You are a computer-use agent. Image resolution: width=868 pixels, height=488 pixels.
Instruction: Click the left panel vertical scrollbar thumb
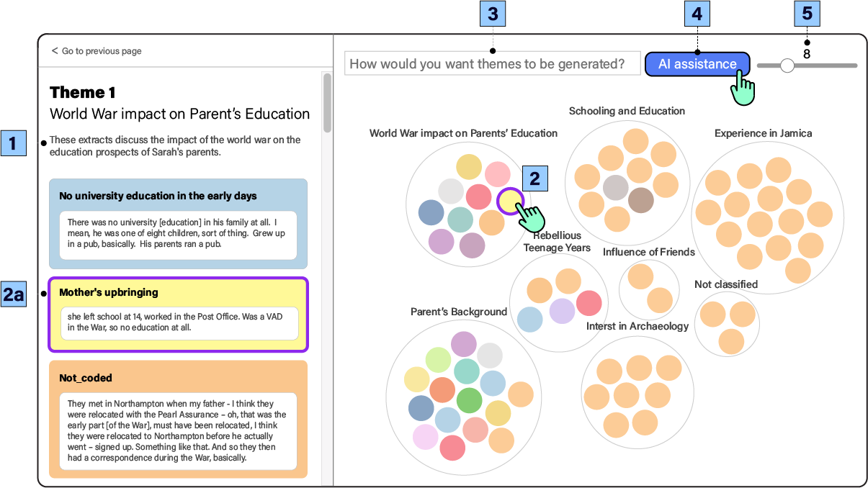[x=327, y=102]
